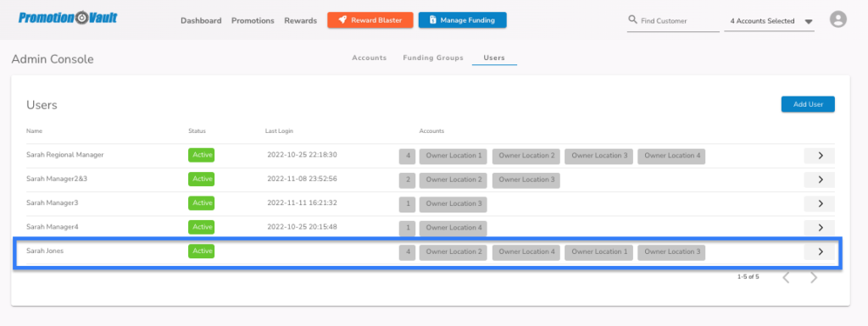Click last login 2022-11-08 23:52:56

(x=303, y=179)
